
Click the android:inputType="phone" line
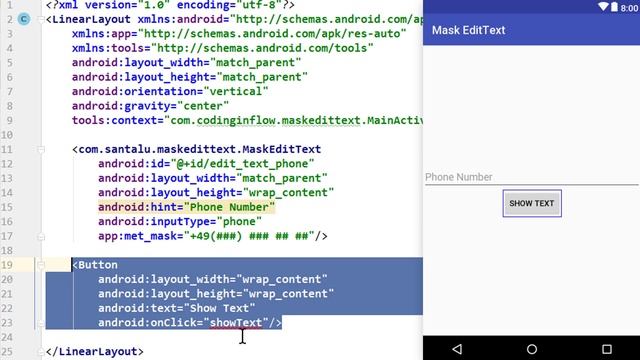(x=180, y=221)
